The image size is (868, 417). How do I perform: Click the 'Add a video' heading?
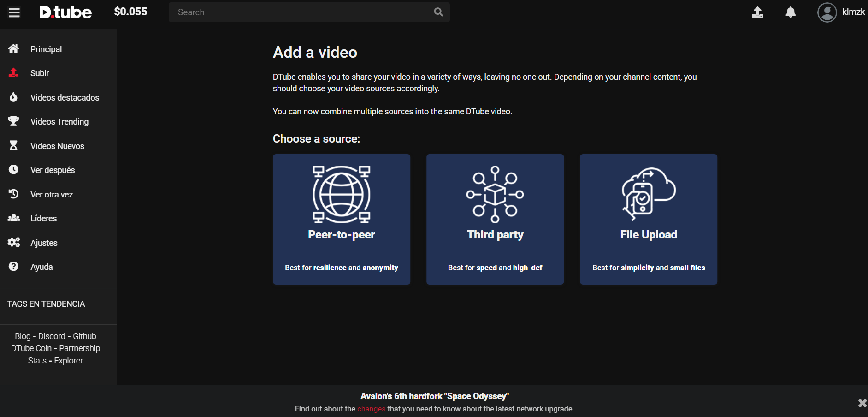315,52
